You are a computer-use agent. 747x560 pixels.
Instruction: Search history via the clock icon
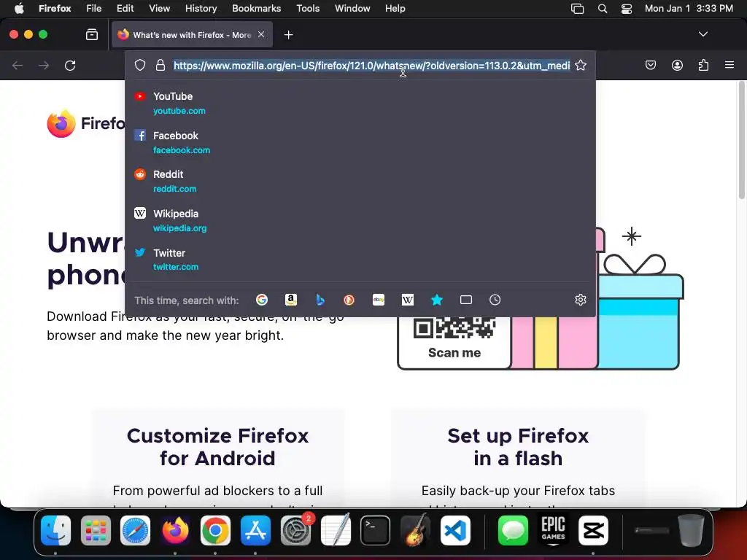[495, 300]
